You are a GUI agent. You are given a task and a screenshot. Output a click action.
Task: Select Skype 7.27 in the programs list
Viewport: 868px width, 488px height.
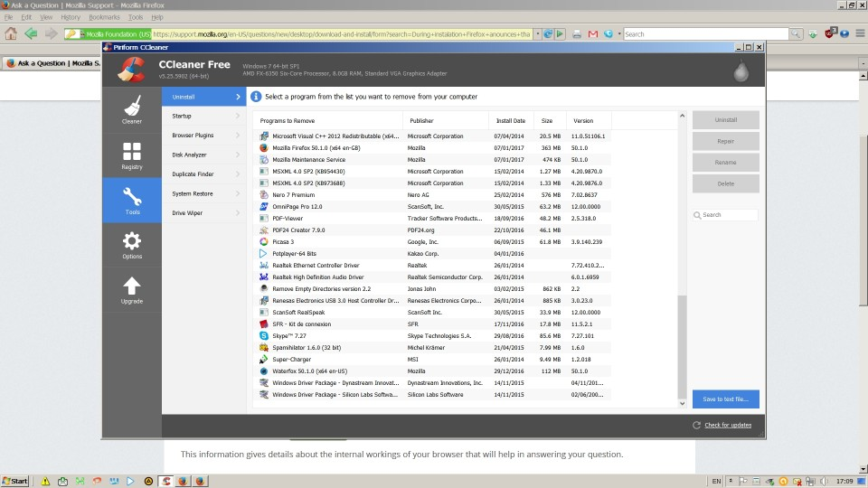[289, 335]
